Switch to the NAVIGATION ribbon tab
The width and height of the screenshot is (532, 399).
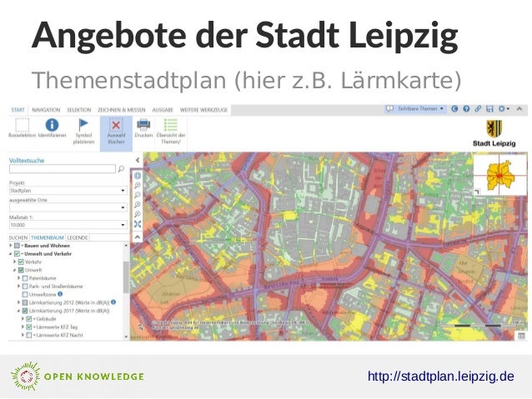tap(46, 110)
